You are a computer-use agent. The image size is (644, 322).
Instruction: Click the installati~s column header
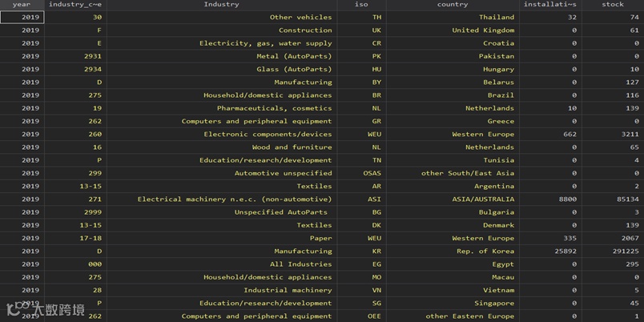(550, 5)
